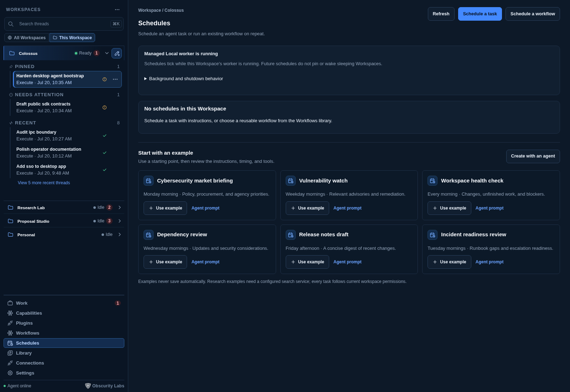The height and width of the screenshot is (392, 570).
Task: Focus the Search threads field
Action: [64, 24]
